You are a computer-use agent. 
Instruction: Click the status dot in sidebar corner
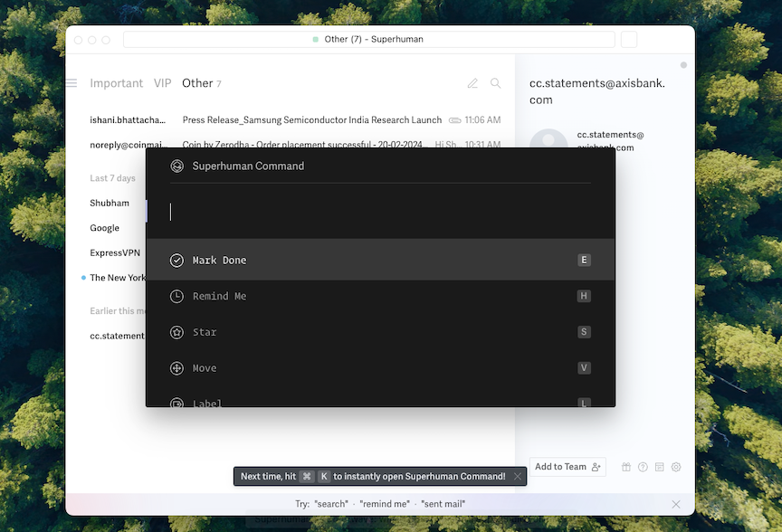[683, 65]
